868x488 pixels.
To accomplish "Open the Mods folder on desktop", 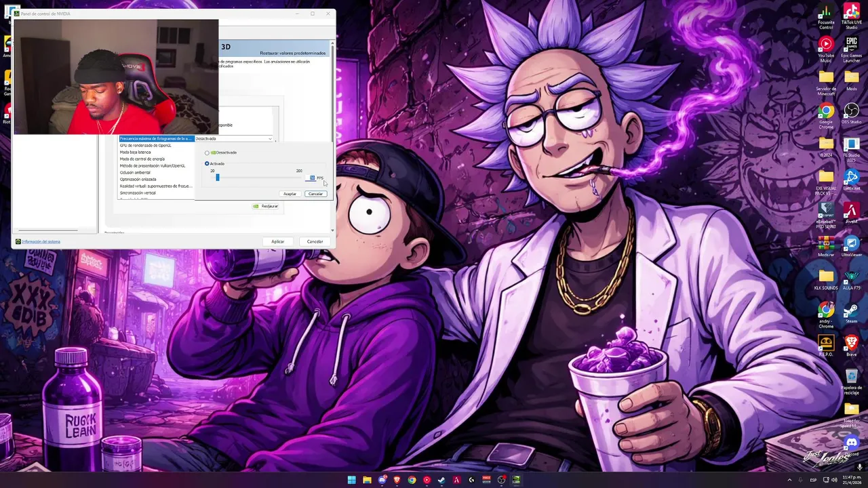I will point(851,80).
